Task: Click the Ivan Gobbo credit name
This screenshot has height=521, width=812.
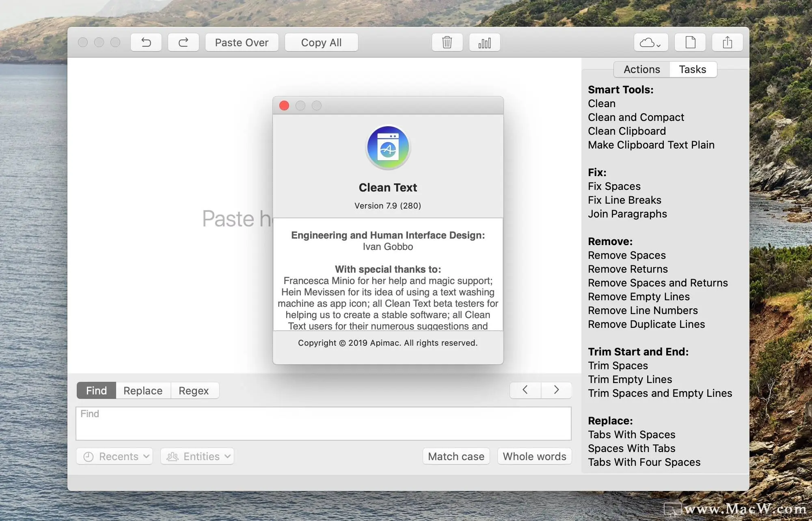Action: [388, 247]
